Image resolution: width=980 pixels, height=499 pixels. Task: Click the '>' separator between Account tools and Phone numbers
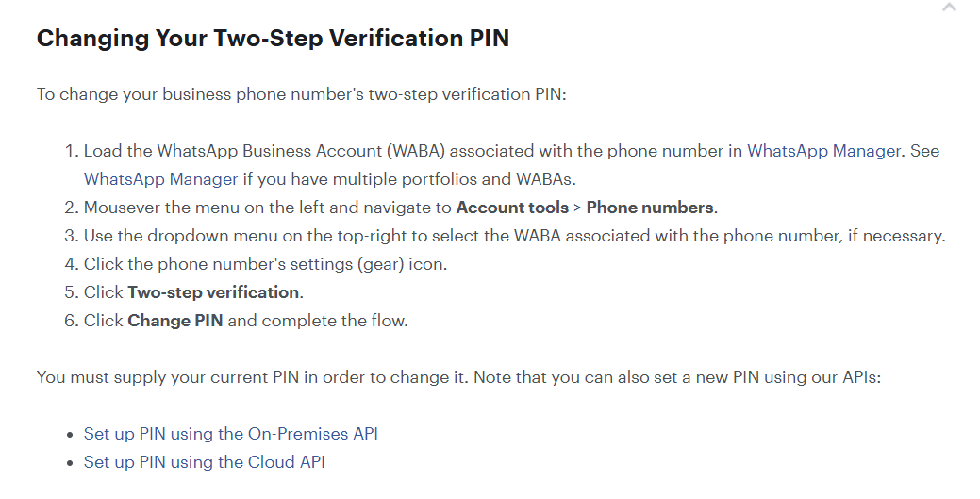coord(577,208)
